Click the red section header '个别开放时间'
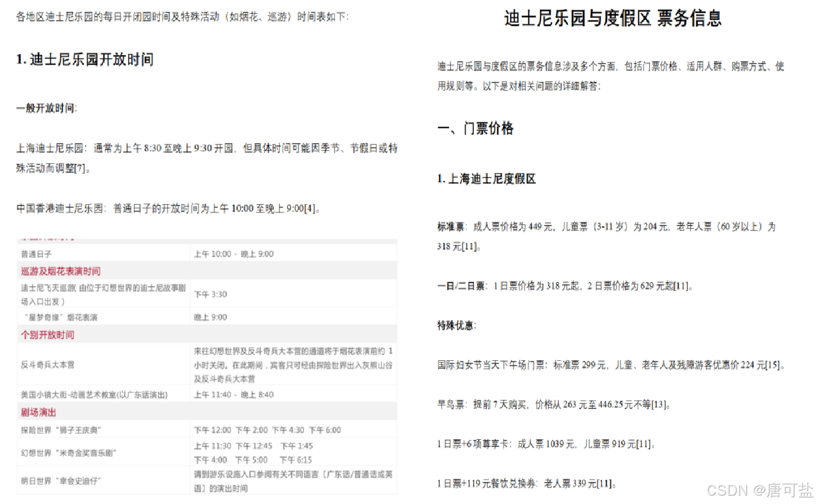 pos(48,335)
